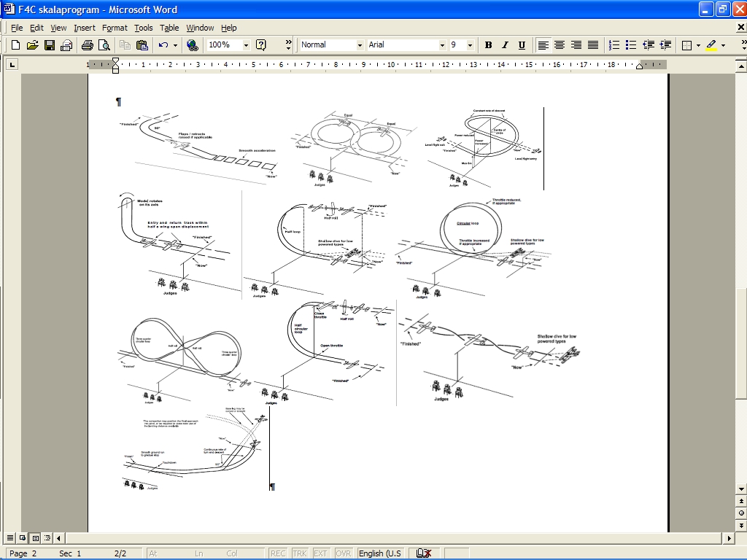Open a file with the folder icon
Screen dimensions: 747x560
pyautogui.click(x=32, y=45)
